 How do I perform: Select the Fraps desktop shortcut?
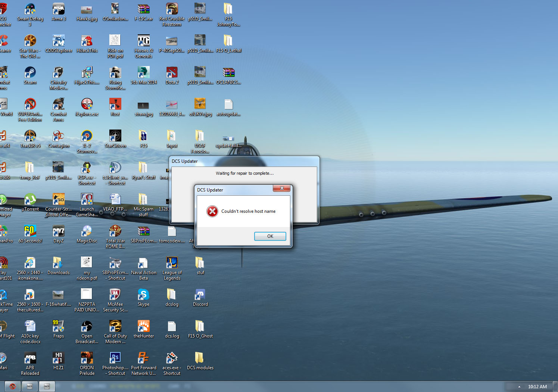coord(58,330)
